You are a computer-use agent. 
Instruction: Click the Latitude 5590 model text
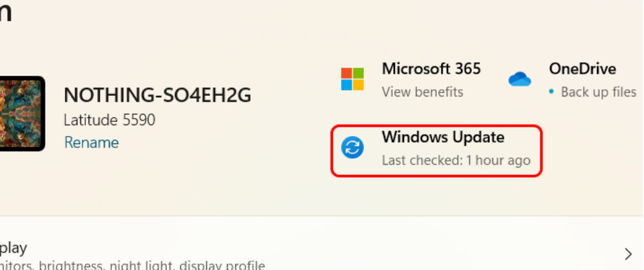click(x=109, y=120)
